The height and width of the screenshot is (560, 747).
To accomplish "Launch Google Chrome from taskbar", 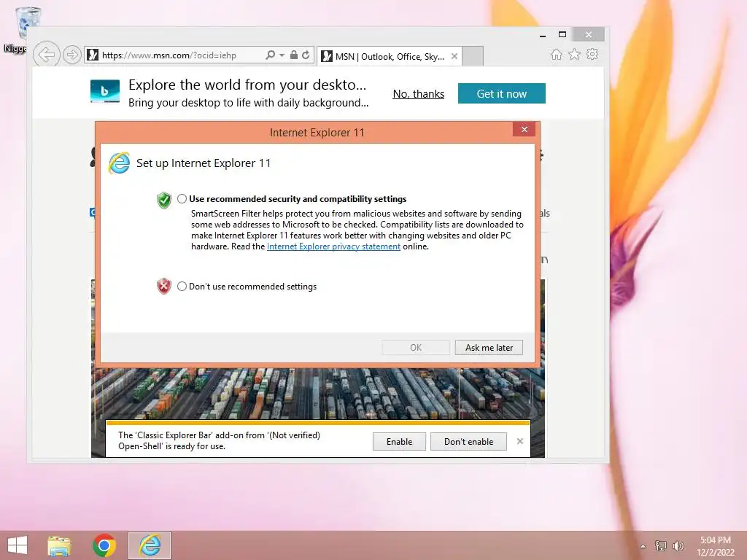I will point(104,545).
